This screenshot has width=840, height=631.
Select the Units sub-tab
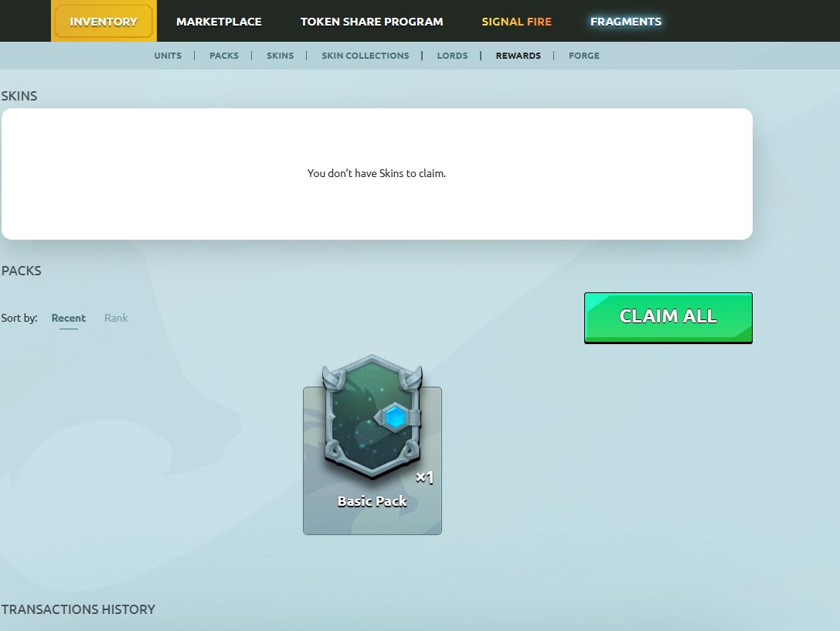[168, 56]
